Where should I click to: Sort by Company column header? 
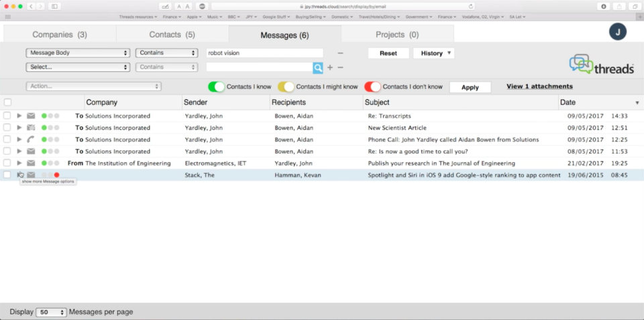(101, 102)
